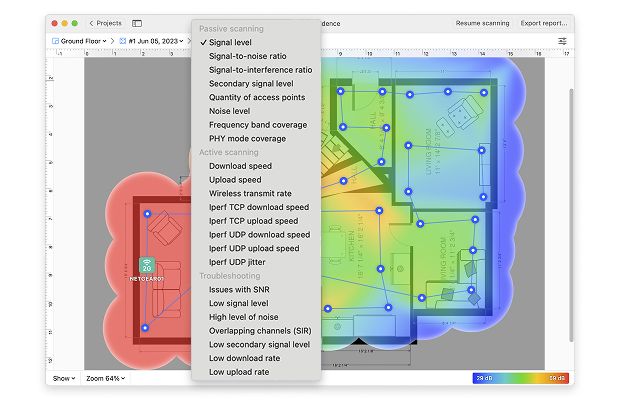Click Resume scanning button
The height and width of the screenshot is (400, 620).
click(x=481, y=22)
